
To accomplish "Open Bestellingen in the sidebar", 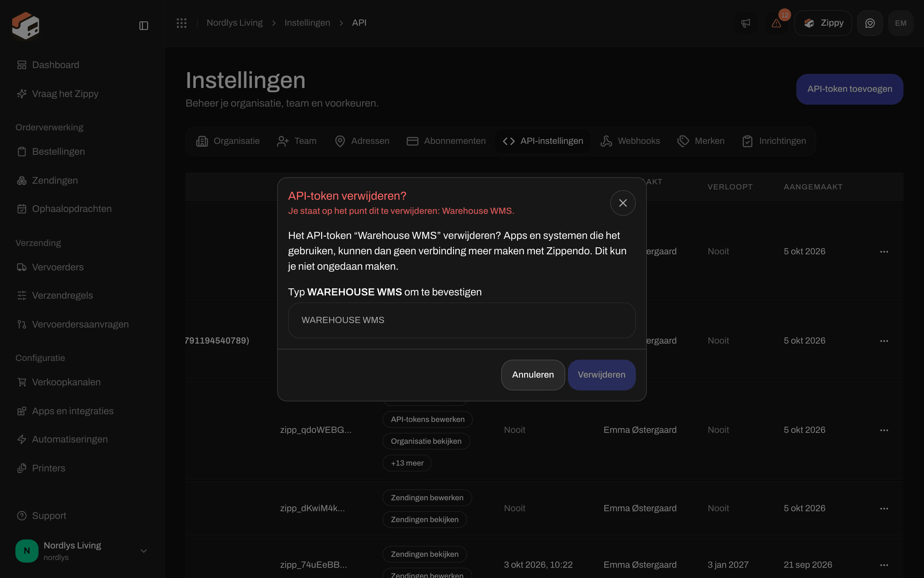I will (82, 151).
